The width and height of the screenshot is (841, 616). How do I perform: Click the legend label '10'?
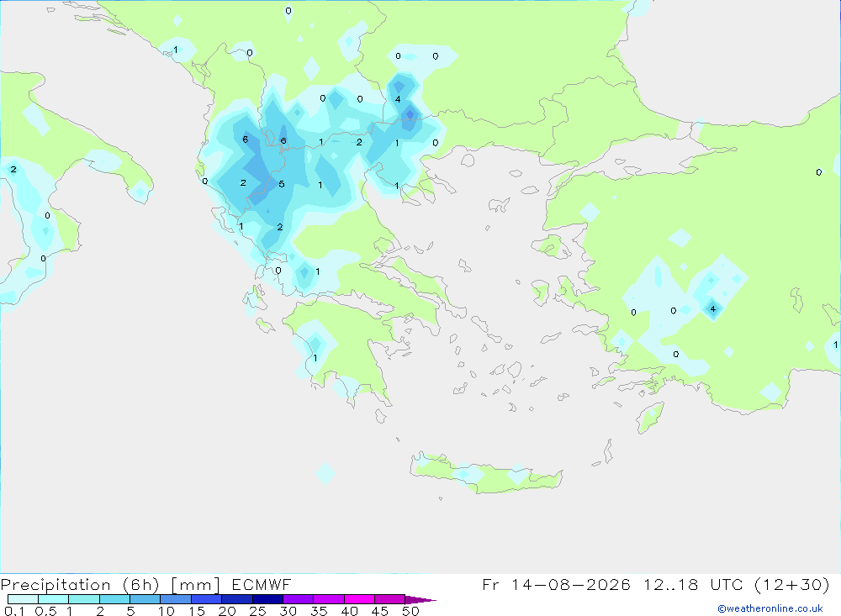167,611
